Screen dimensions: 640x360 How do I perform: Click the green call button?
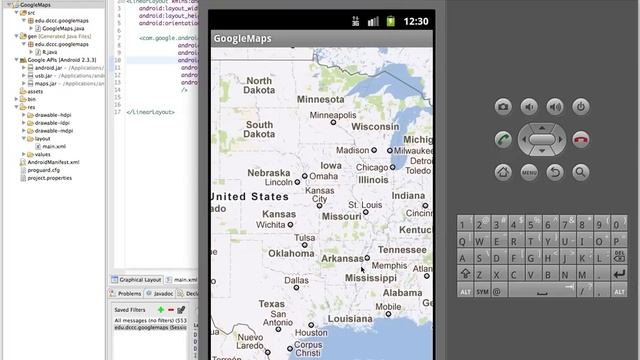coord(503,140)
